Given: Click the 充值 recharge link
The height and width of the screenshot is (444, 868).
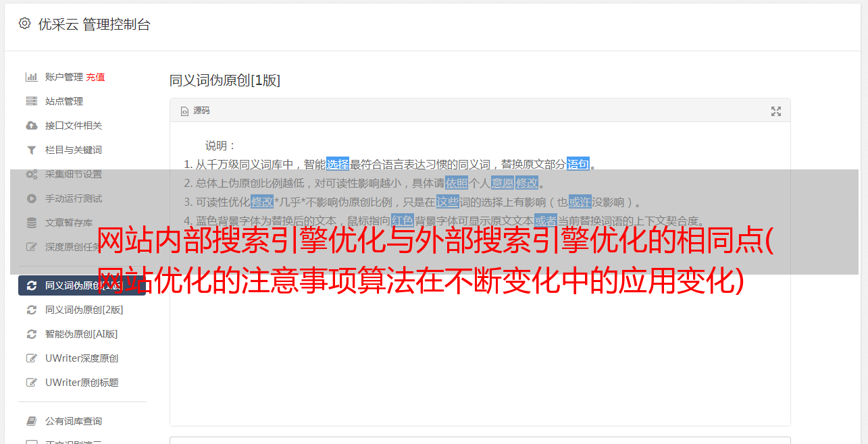Looking at the screenshot, I should pyautogui.click(x=95, y=77).
